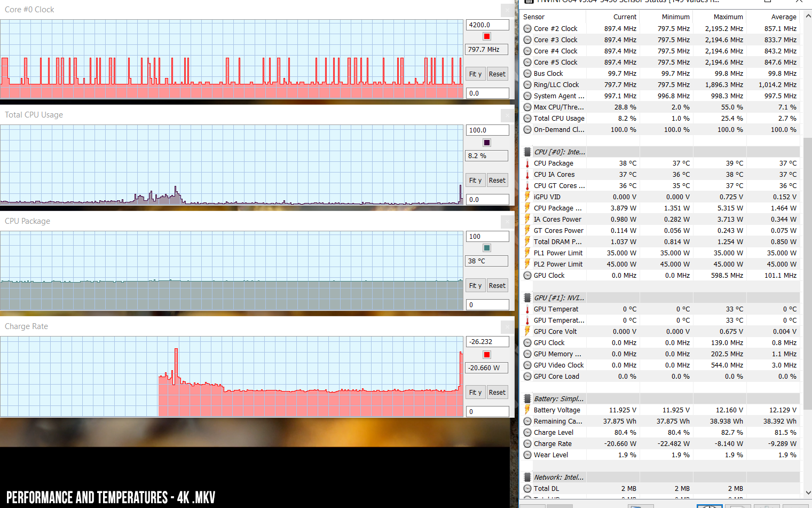812x508 pixels.
Task: Click Fit y in Charge Rate graph
Action: click(475, 393)
